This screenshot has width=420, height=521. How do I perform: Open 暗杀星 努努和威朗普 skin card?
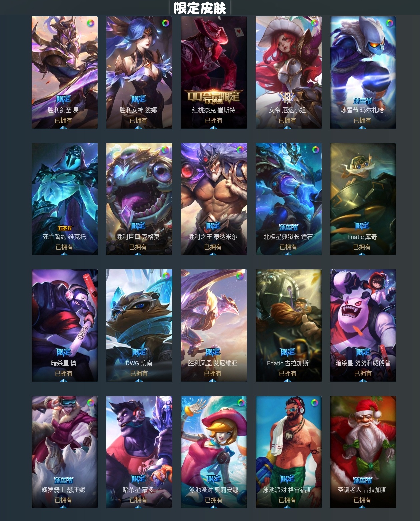click(363, 325)
